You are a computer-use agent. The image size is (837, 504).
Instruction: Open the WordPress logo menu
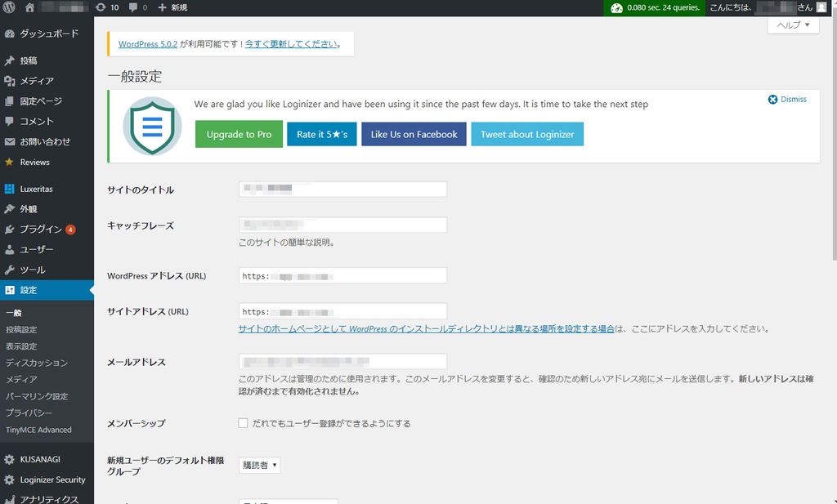[10, 7]
